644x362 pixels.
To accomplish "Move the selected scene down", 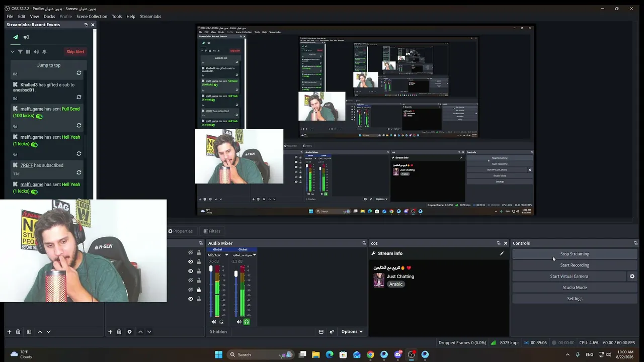I will coord(48,332).
